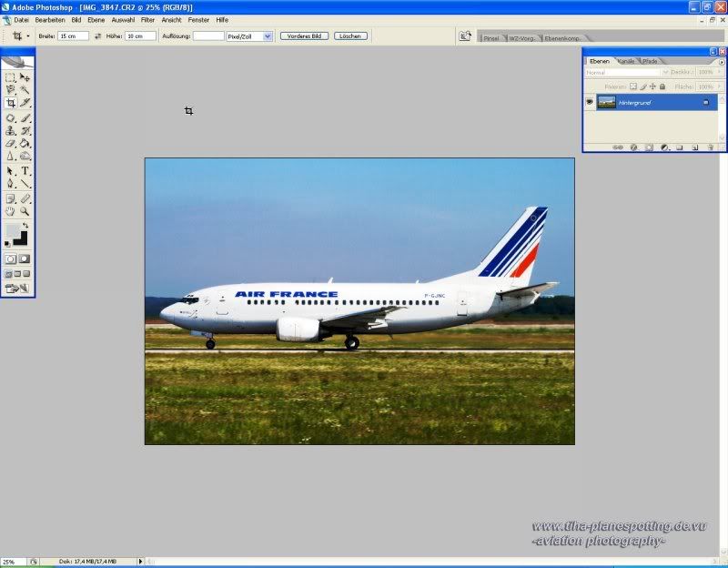This screenshot has width=728, height=568.
Task: Open Pinsel palette well tab
Action: (x=491, y=38)
